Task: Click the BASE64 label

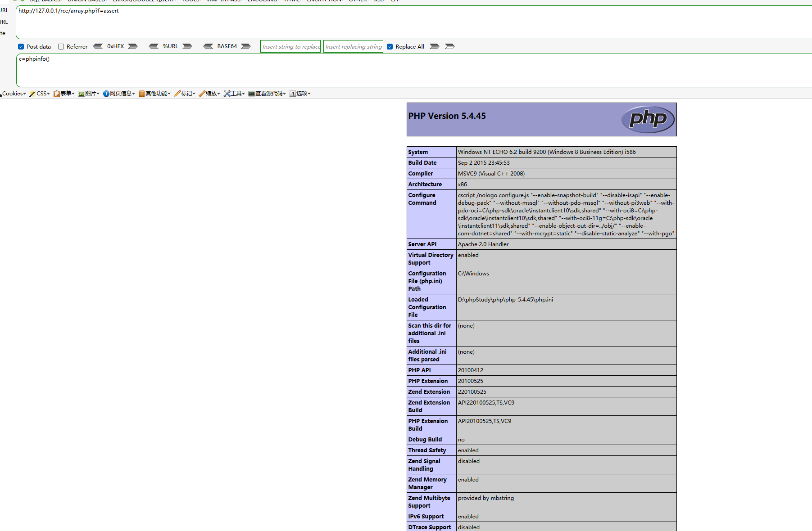Action: point(227,46)
